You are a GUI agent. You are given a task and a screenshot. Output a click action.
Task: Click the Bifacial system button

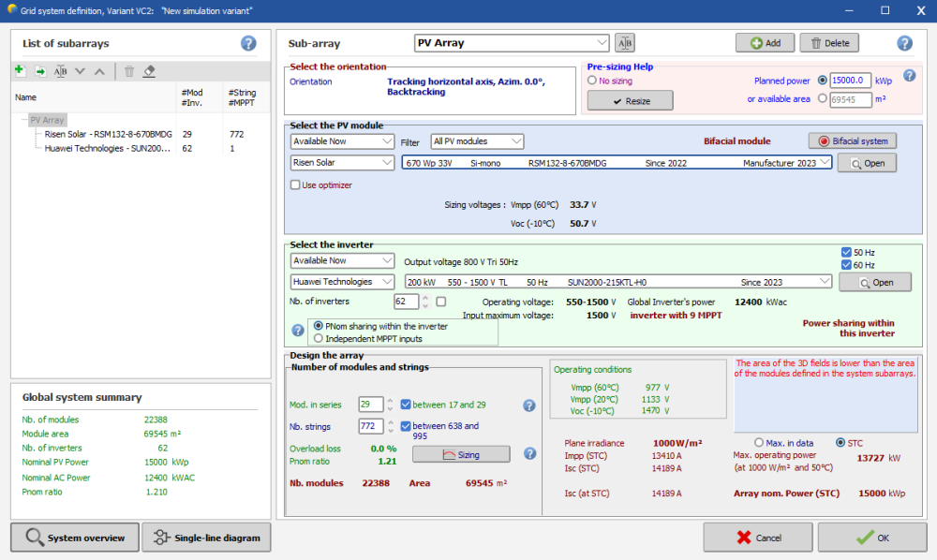coord(853,140)
